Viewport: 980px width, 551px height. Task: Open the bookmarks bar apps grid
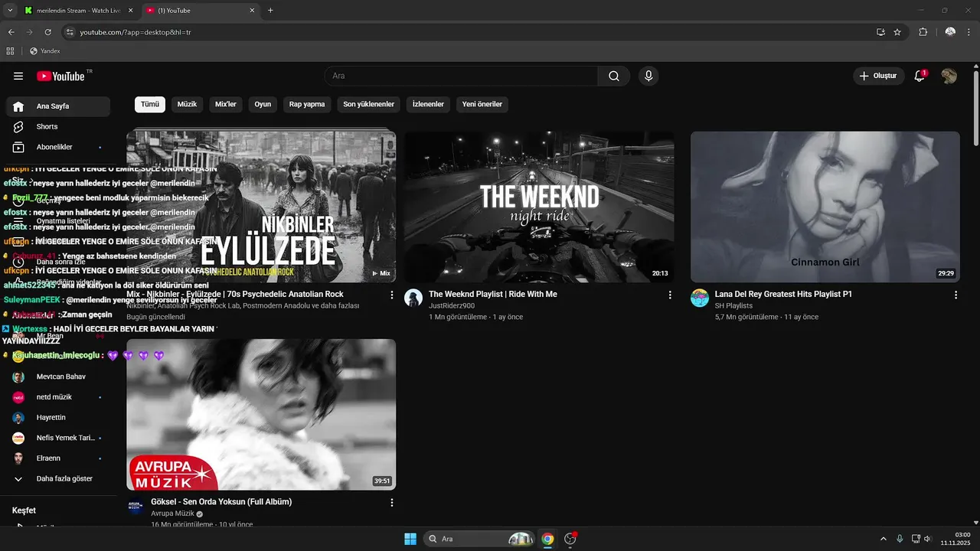point(10,51)
